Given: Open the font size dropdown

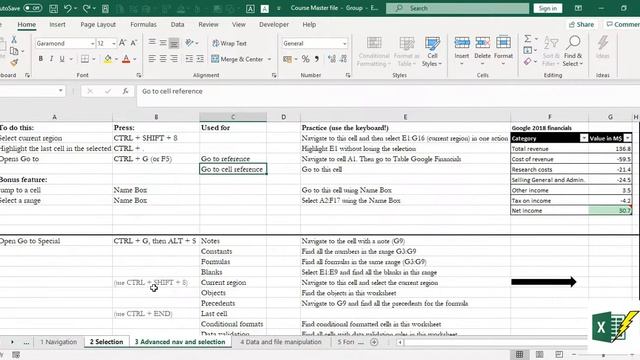Looking at the screenshot, I should [x=113, y=43].
